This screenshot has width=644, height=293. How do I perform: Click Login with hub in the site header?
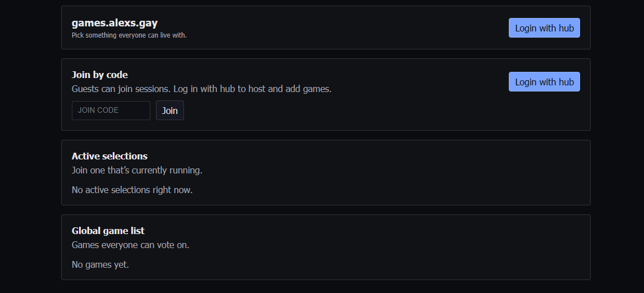click(x=544, y=28)
